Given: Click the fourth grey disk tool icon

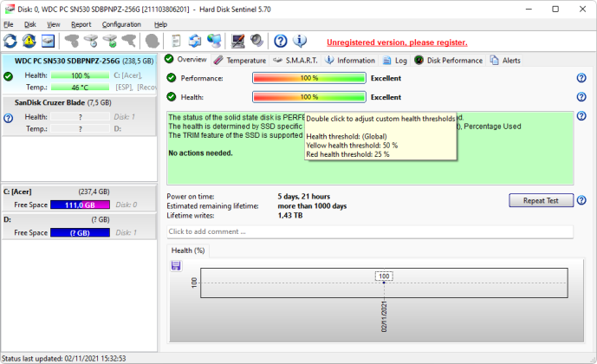Looking at the screenshot, I should coord(129,41).
